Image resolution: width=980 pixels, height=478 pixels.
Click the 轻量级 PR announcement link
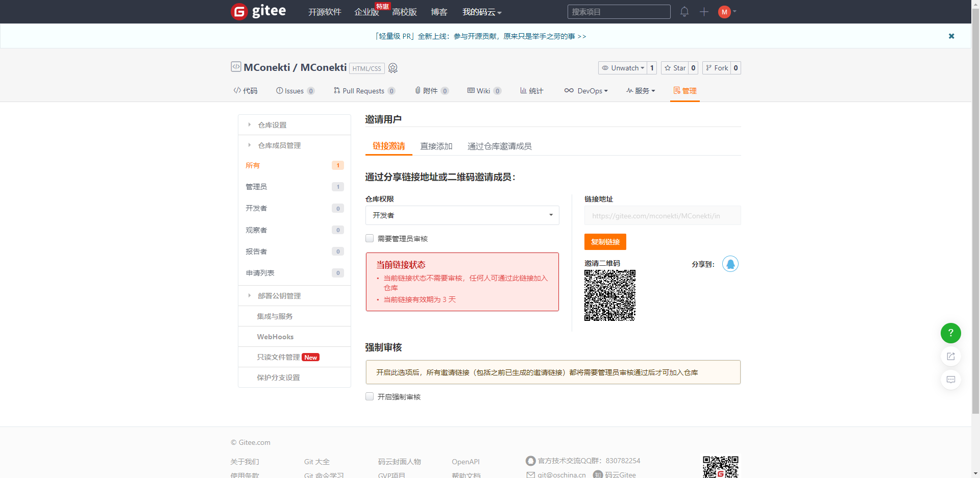click(481, 36)
